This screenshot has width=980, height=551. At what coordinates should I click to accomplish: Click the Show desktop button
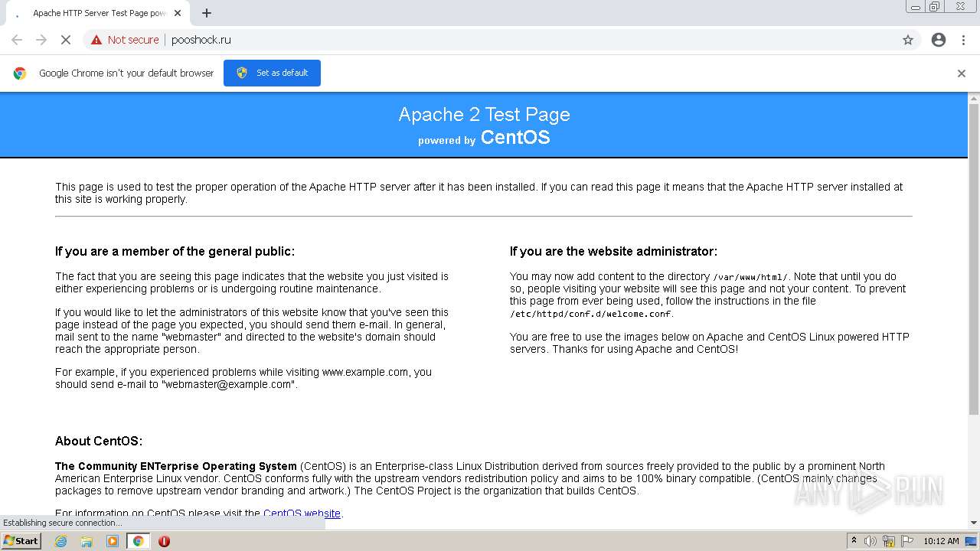pos(972,541)
